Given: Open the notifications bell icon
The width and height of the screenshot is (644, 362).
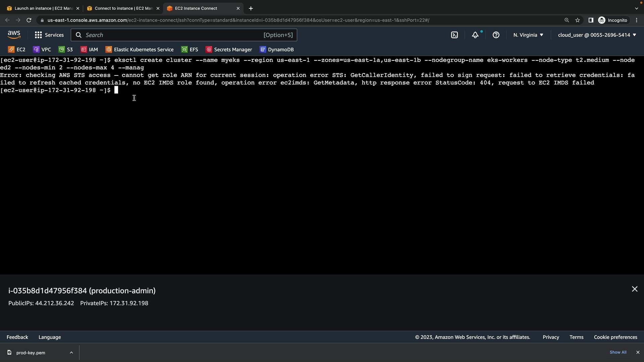Looking at the screenshot, I should point(475,35).
